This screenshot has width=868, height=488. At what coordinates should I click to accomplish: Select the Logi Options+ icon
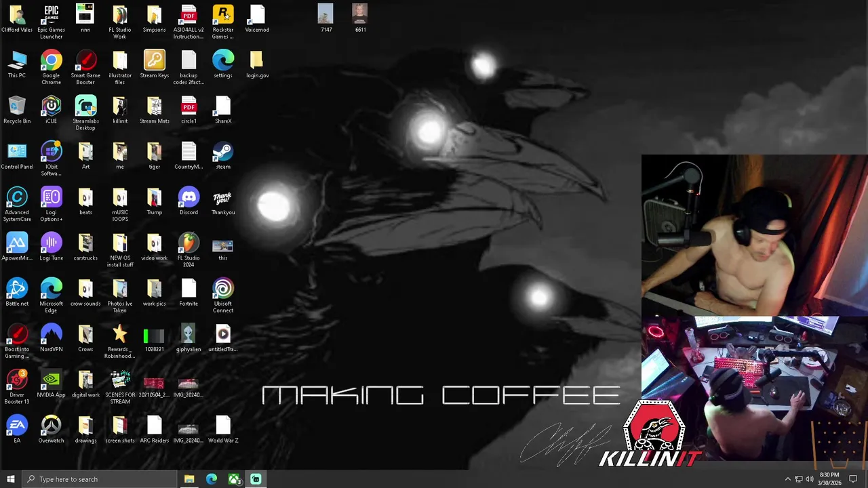coord(51,204)
